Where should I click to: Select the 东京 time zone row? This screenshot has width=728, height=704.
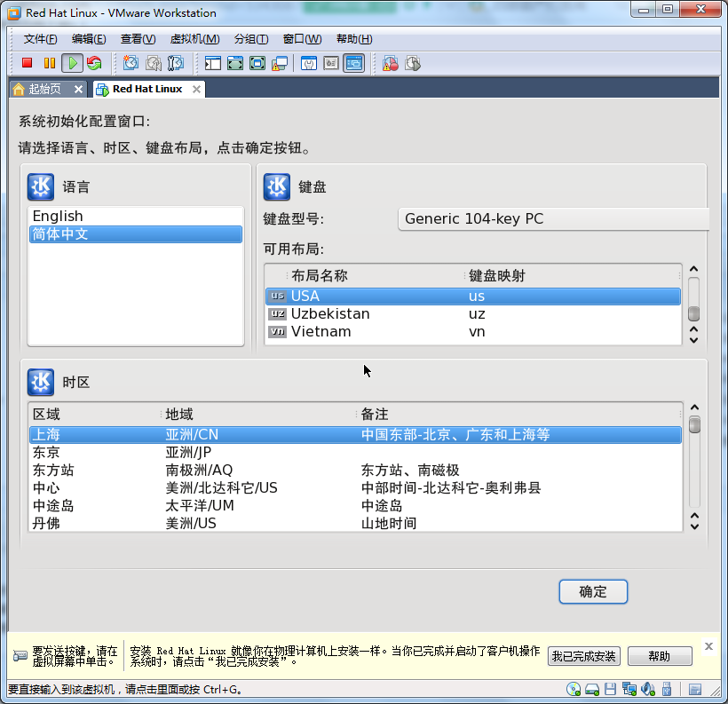[x=355, y=452]
